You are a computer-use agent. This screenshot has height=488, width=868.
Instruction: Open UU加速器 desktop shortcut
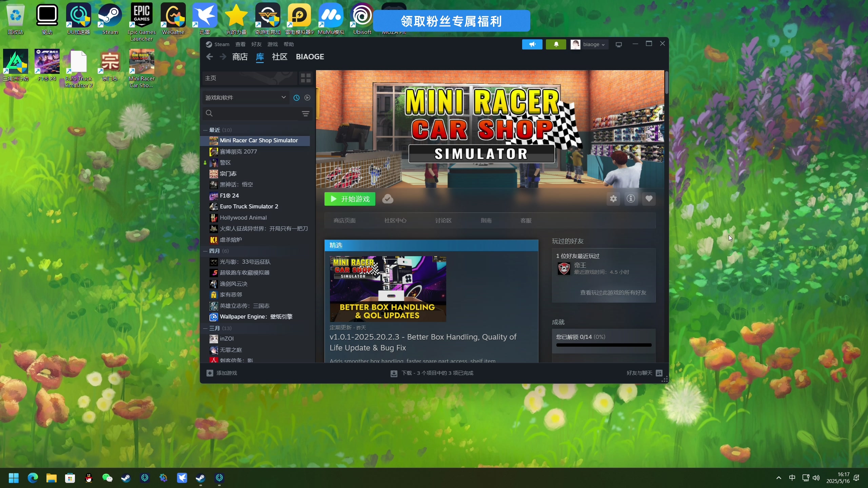(x=78, y=19)
